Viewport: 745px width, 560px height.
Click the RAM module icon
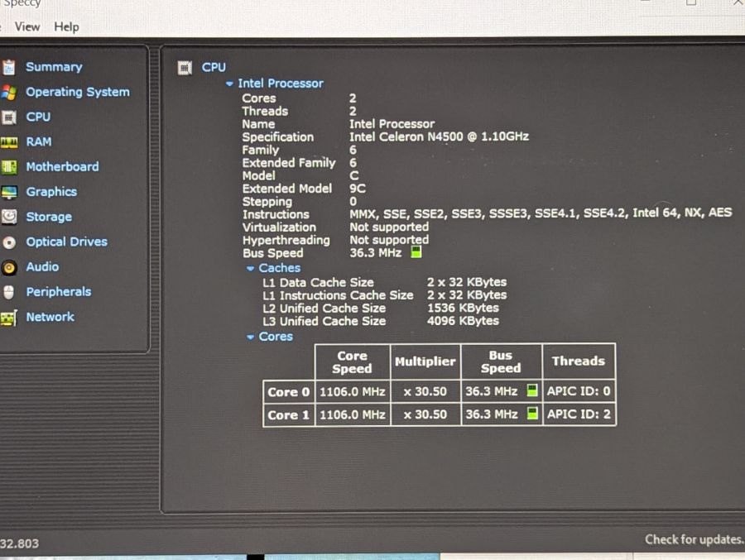(8, 142)
